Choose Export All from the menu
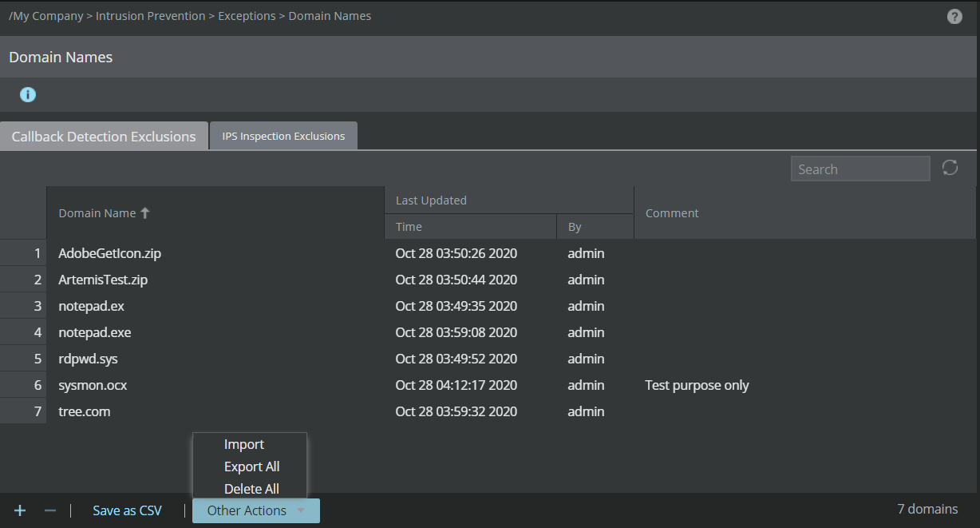 252,466
